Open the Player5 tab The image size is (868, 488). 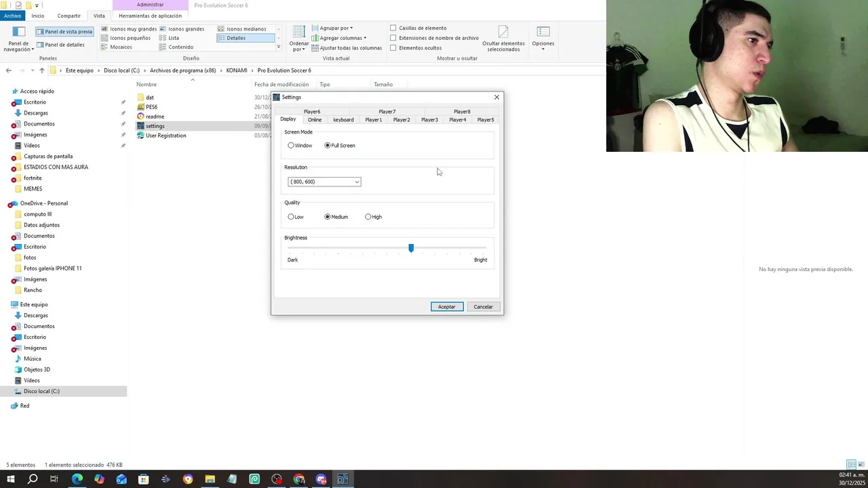click(486, 120)
